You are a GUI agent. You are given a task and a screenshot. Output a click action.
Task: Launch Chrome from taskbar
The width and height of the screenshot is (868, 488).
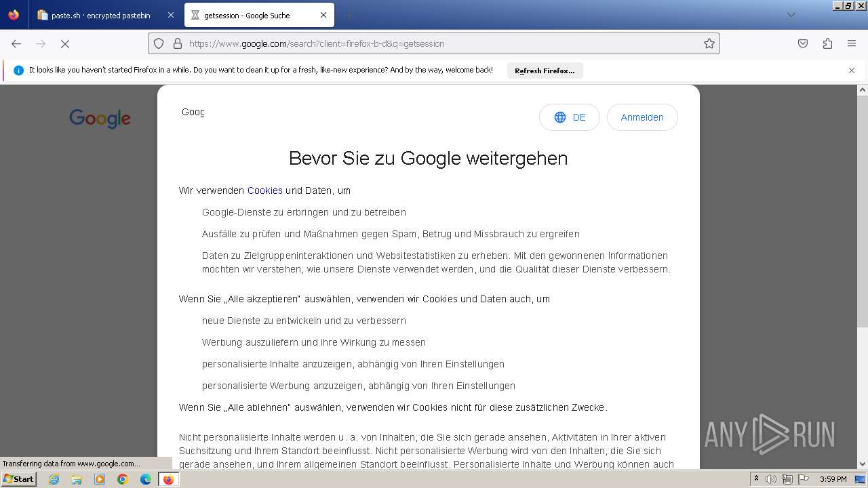pyautogui.click(x=123, y=479)
